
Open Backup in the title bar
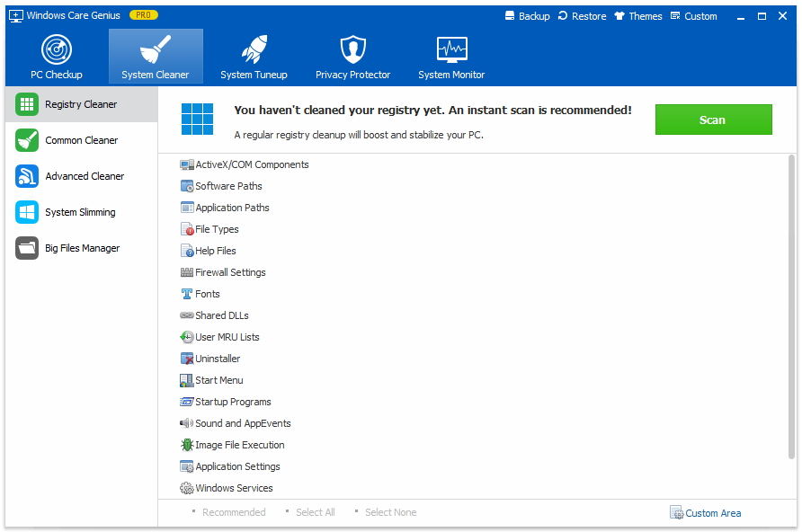click(x=528, y=16)
